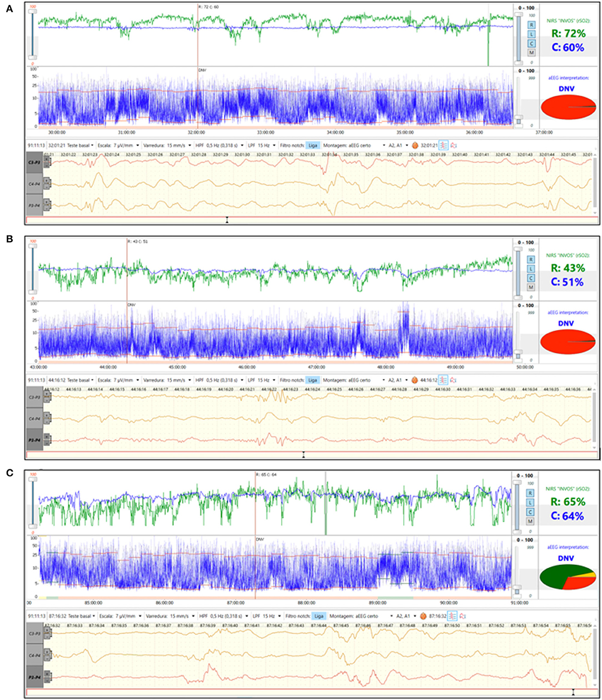Toggle the R channel button in panel C
602x700 pixels.
pos(530,494)
